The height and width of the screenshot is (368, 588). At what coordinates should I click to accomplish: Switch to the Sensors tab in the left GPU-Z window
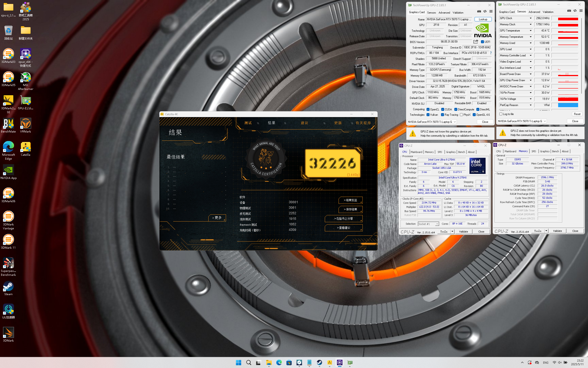[431, 12]
